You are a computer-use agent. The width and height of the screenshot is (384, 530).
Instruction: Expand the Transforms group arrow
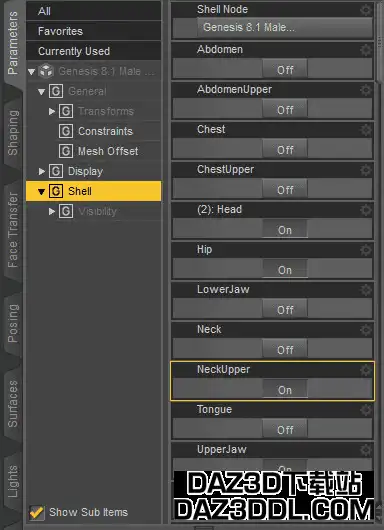(52, 111)
